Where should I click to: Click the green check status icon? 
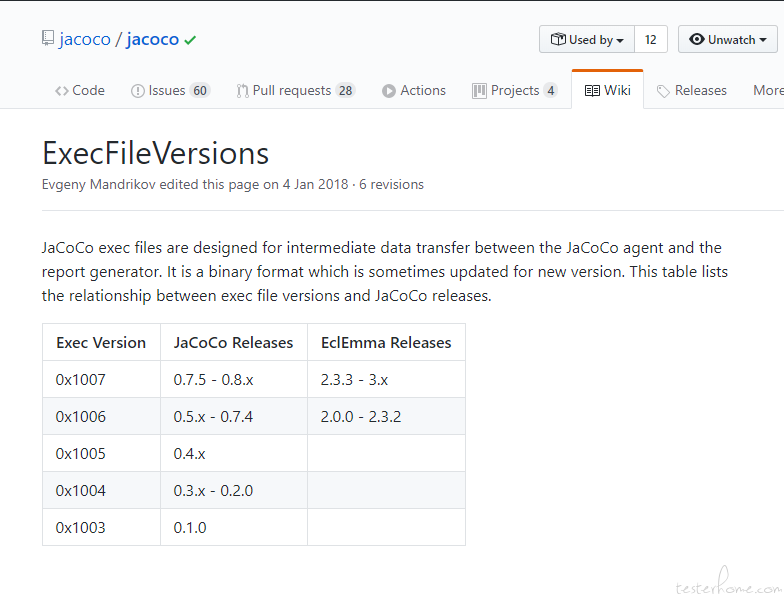190,40
